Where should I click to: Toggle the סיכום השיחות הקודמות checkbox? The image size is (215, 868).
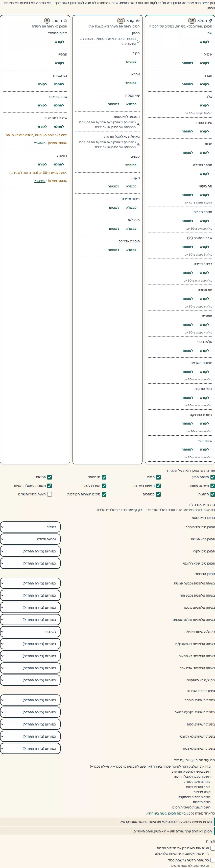[x=104, y=494]
